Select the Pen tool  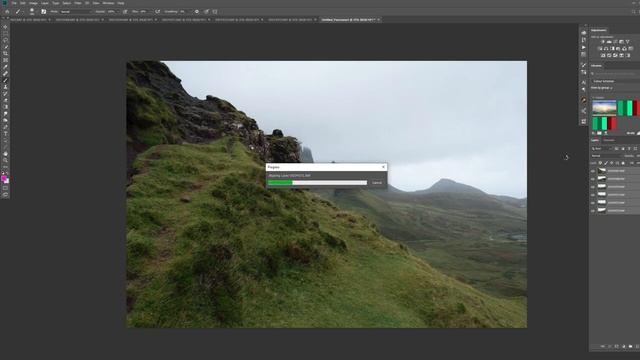click(5, 127)
